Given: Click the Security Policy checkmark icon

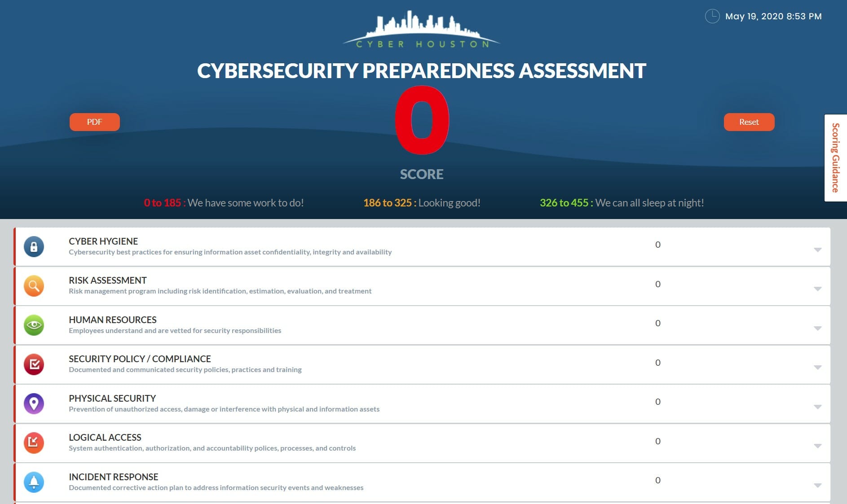Looking at the screenshot, I should pyautogui.click(x=34, y=364).
